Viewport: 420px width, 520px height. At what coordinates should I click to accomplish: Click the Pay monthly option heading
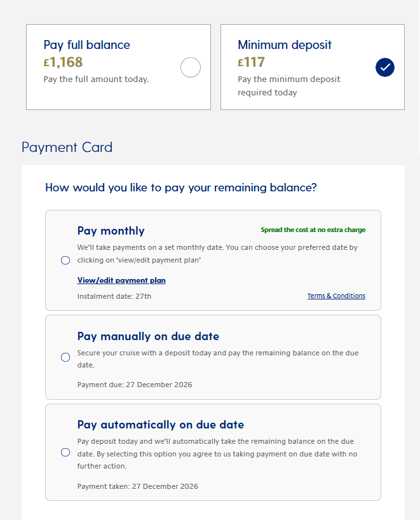111,231
